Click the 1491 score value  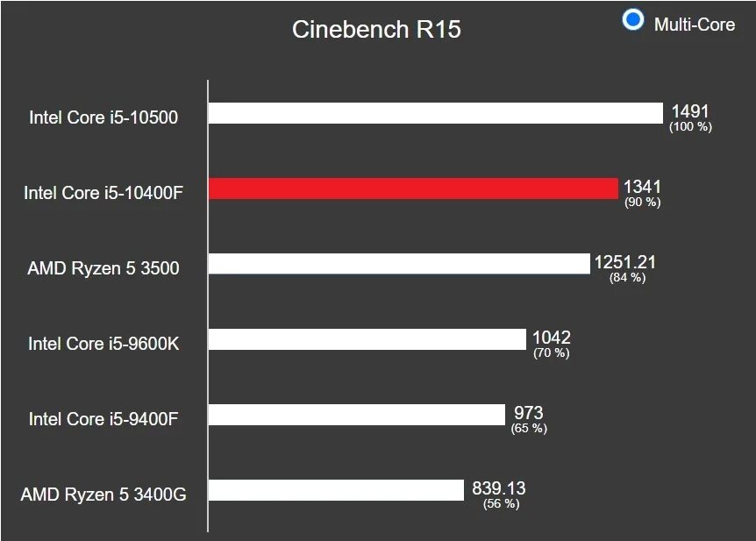(x=690, y=111)
